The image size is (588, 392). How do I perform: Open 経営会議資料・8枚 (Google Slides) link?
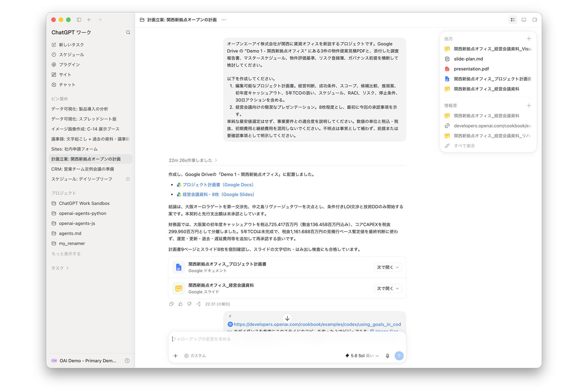tap(218, 194)
